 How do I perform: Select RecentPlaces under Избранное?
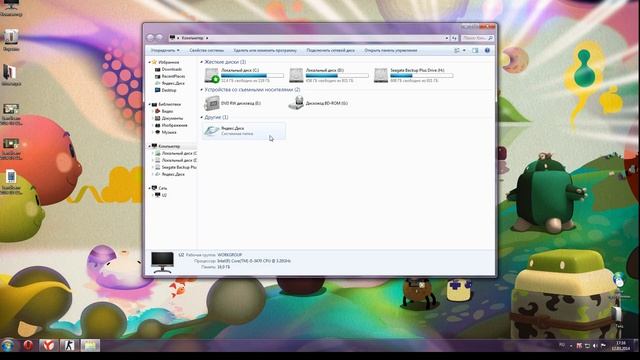[173, 76]
